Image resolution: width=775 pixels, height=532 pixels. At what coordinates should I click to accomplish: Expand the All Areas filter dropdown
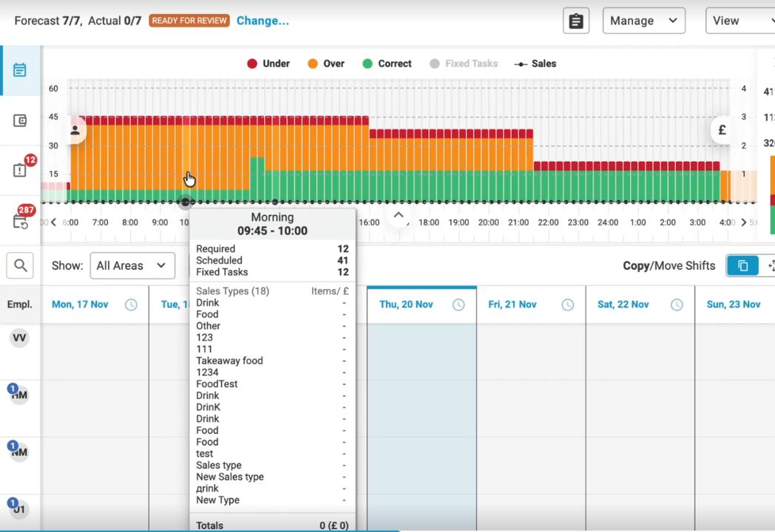(x=132, y=266)
